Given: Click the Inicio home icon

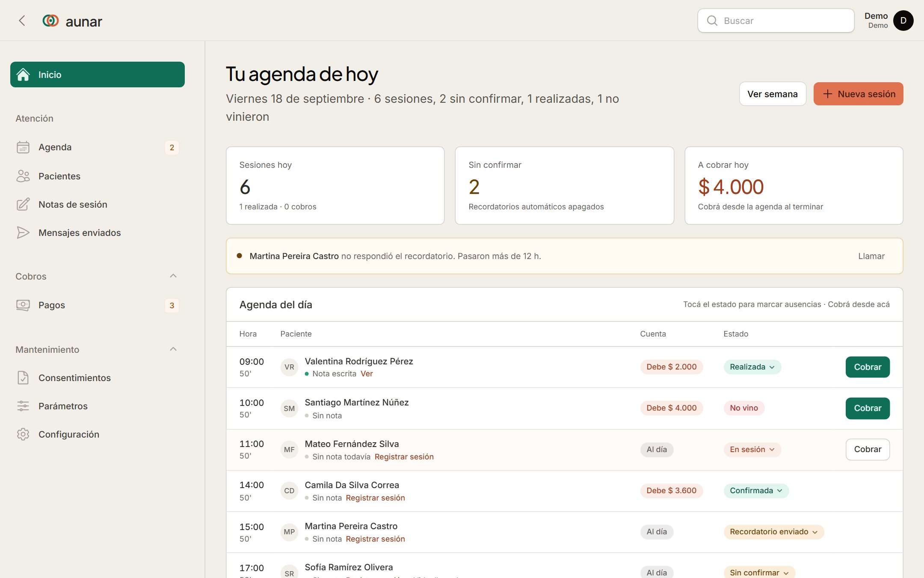Looking at the screenshot, I should (x=23, y=74).
